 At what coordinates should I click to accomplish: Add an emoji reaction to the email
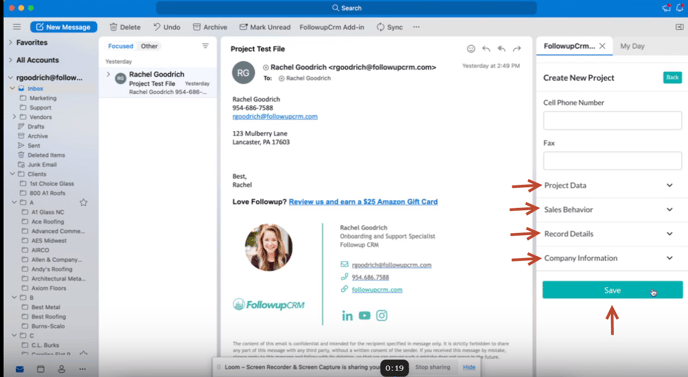(x=471, y=49)
